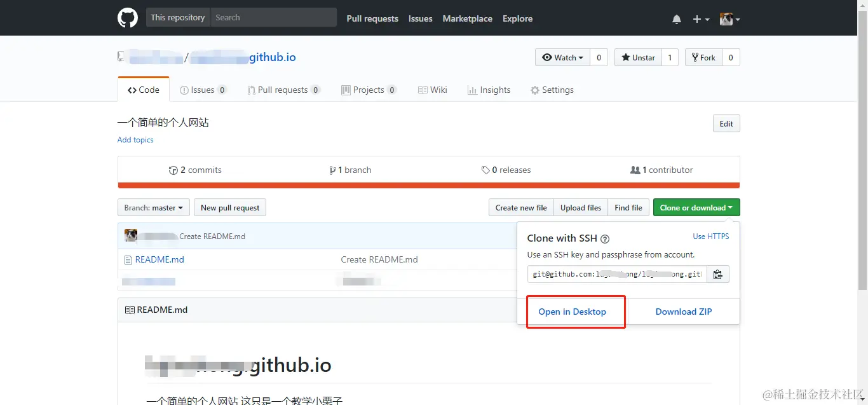The height and width of the screenshot is (405, 868).
Task: Click the Fork button
Action: (703, 57)
